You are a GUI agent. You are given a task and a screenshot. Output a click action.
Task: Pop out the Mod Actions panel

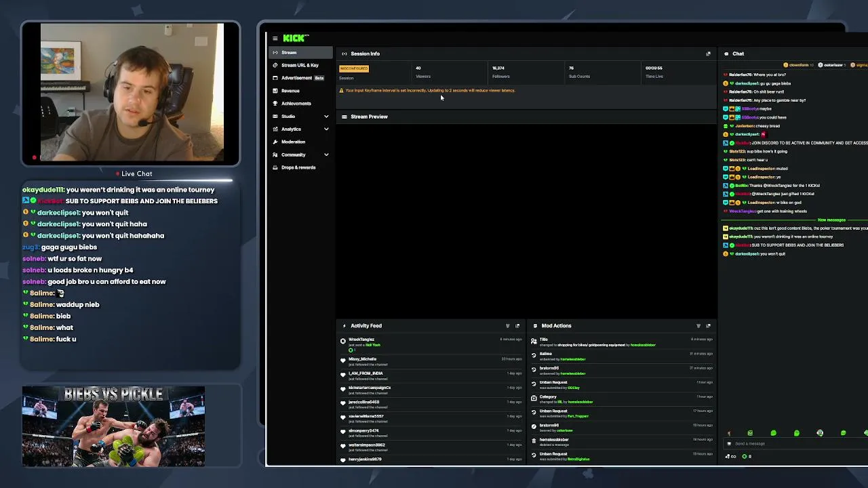(x=708, y=326)
